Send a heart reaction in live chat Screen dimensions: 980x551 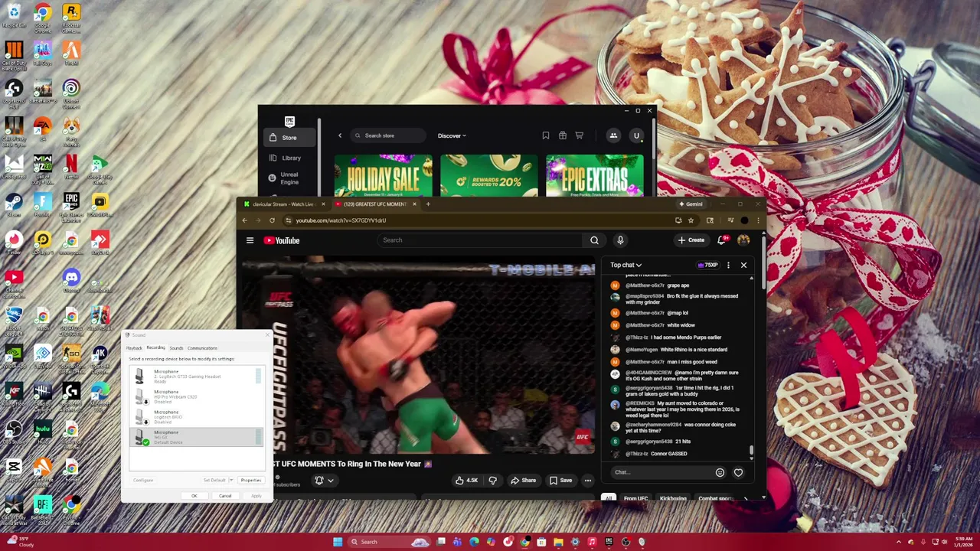click(x=738, y=472)
